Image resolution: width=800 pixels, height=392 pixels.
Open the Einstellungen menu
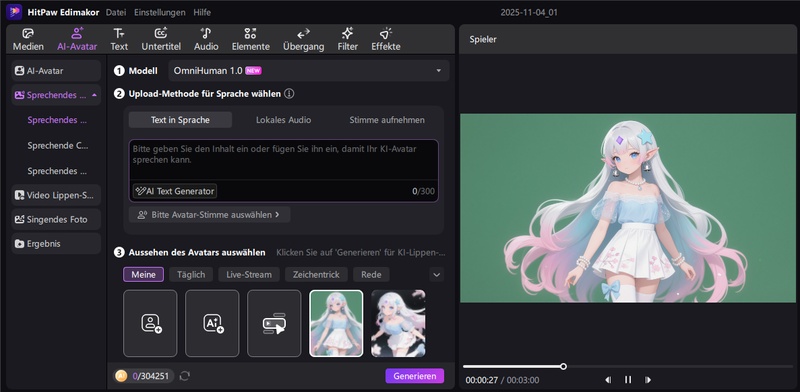[160, 12]
